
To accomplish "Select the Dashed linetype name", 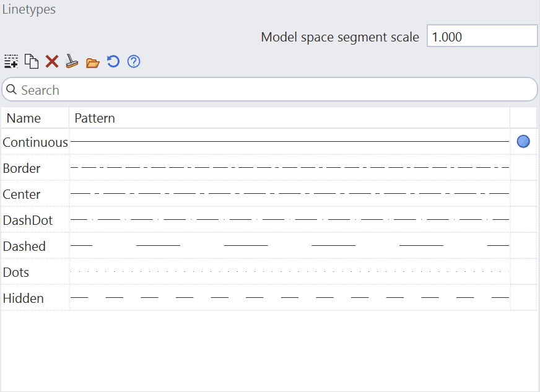I will [24, 246].
